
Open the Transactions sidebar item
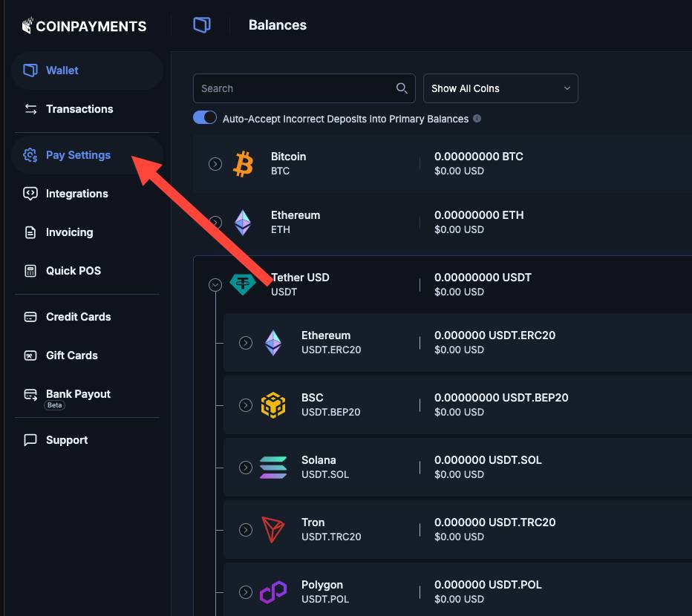click(88, 109)
